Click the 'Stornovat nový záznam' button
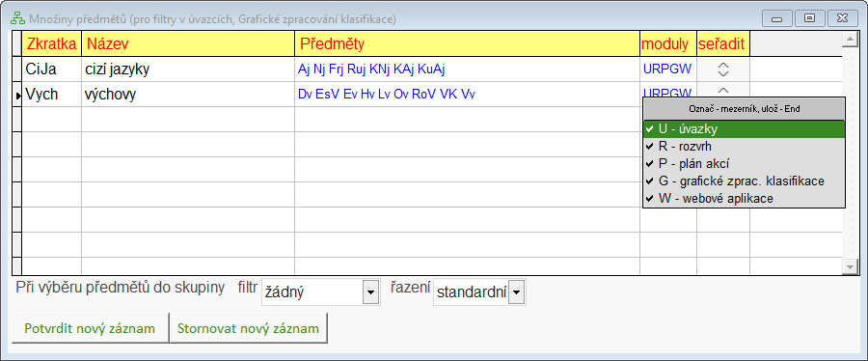This screenshot has height=361, width=868. click(248, 328)
